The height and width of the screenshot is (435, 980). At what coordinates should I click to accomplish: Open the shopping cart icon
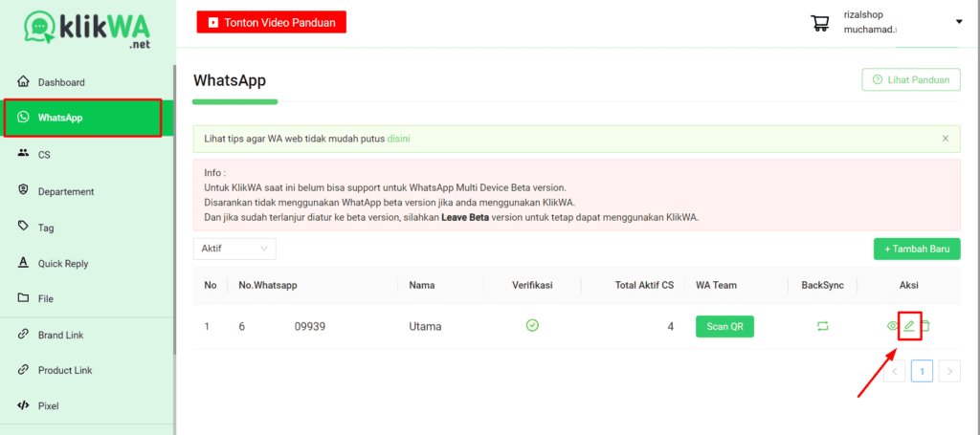[x=820, y=23]
